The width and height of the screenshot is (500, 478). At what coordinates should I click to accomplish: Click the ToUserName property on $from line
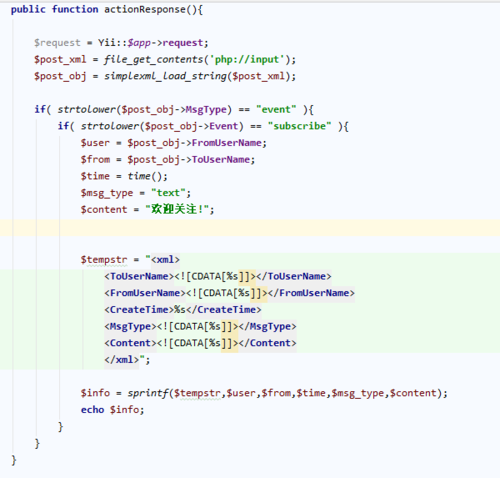tap(221, 159)
